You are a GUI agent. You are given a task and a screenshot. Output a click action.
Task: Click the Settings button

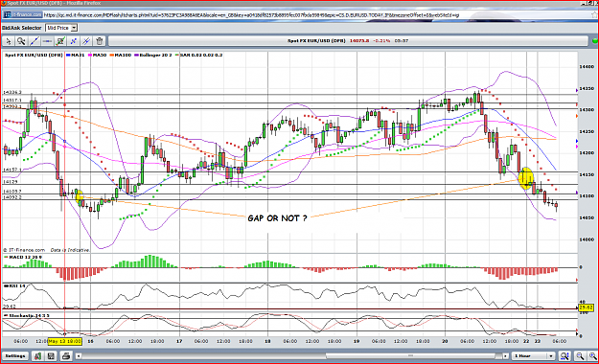click(15, 356)
